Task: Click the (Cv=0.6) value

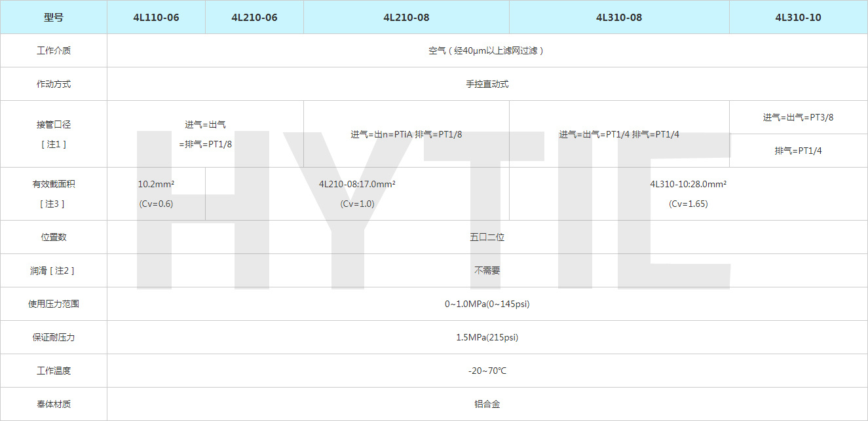Action: tap(156, 204)
